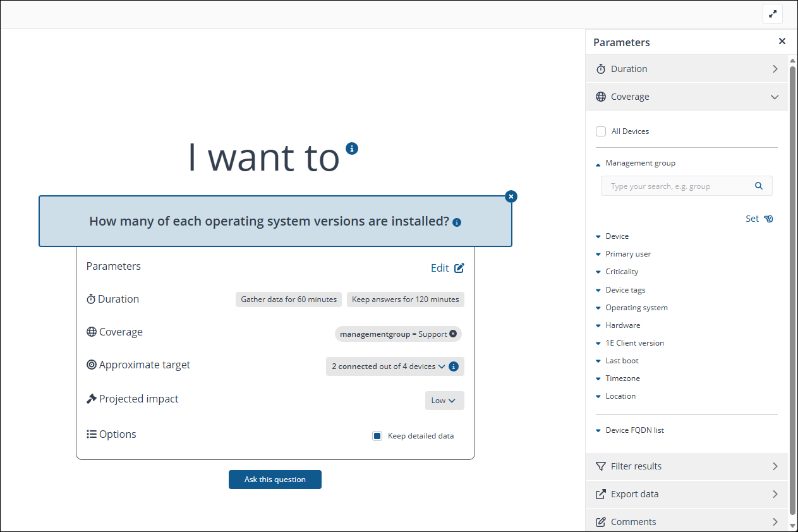Dismiss the selected question with the X icon
This screenshot has width=798, height=532.
[x=511, y=196]
